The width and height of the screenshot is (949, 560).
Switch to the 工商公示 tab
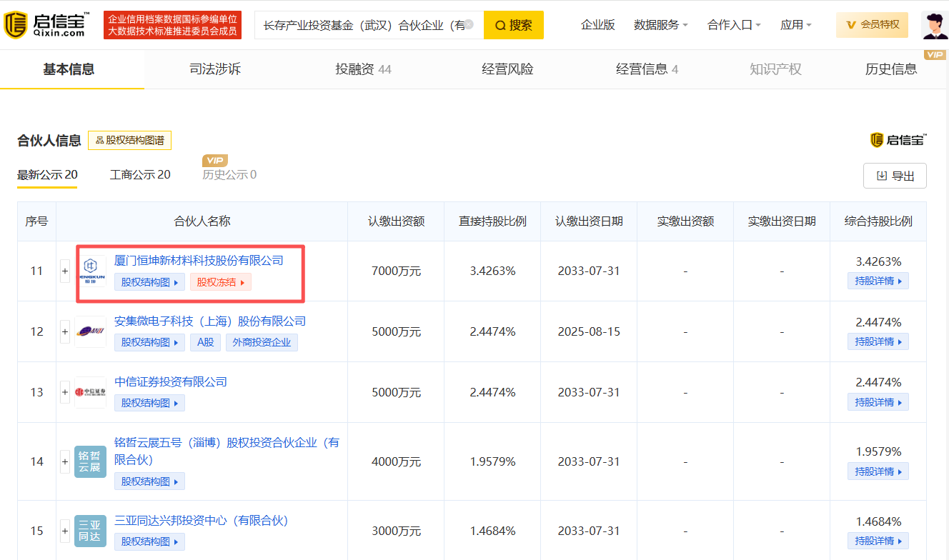(x=140, y=174)
